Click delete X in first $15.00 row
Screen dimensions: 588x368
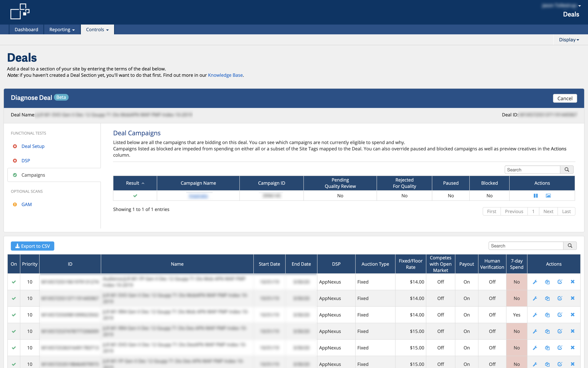point(572,331)
